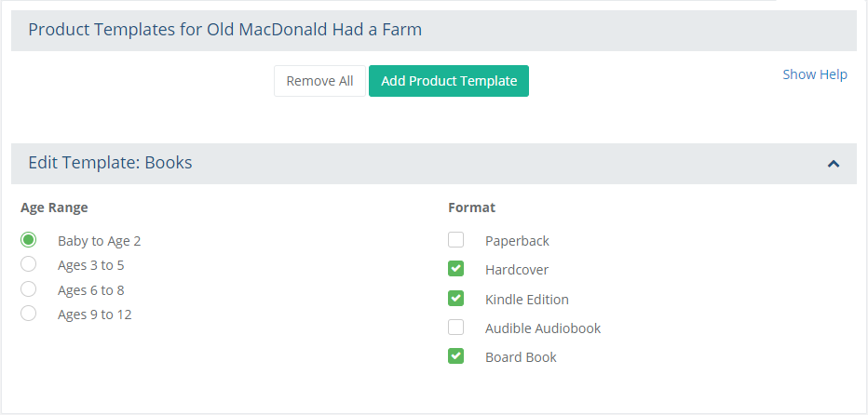Click the Edit Template: Books header bar

point(433,163)
